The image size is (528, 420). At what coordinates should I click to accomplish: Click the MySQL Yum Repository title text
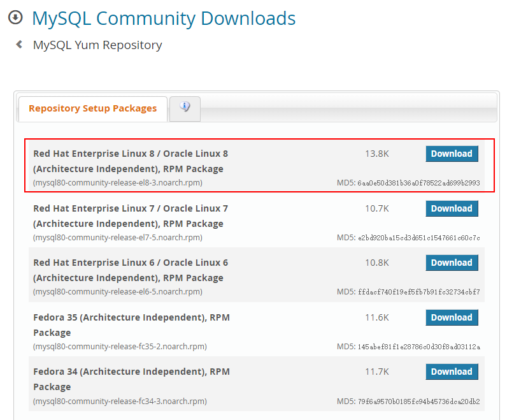97,45
